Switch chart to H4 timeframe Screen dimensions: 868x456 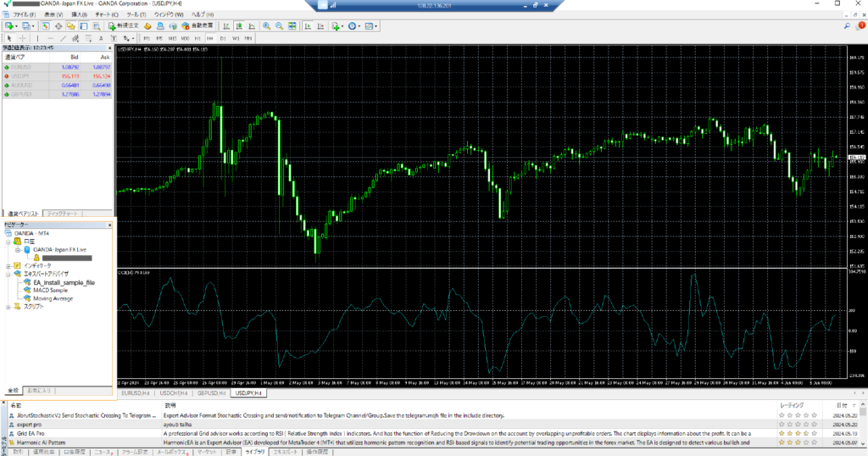(210, 38)
